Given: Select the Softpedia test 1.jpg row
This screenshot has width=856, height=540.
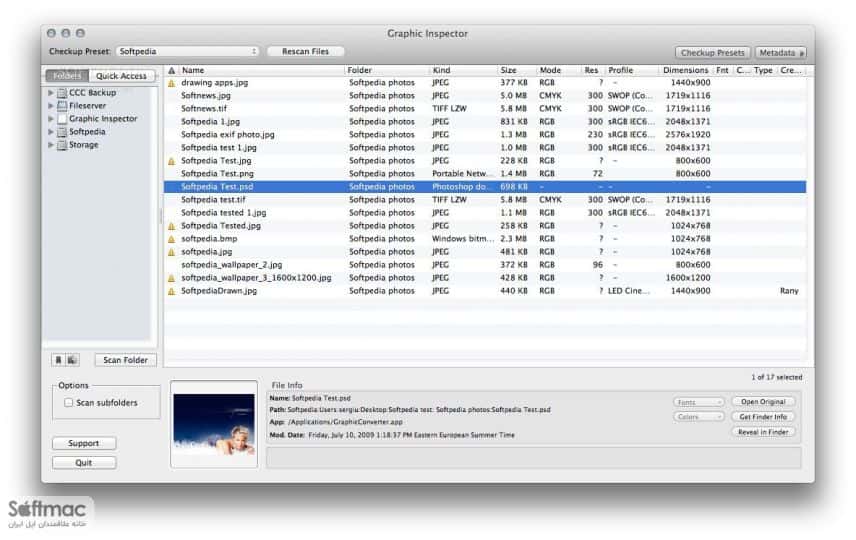Looking at the screenshot, I should [485, 148].
